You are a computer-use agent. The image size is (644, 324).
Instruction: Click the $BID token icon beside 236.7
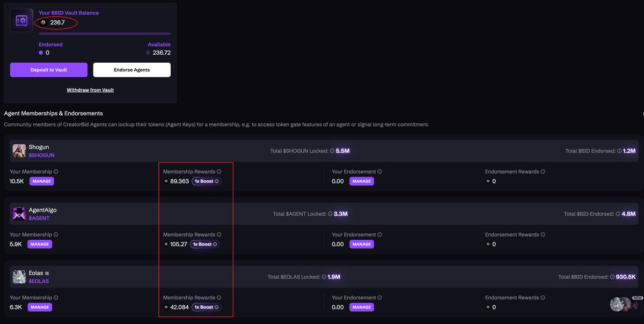(43, 23)
